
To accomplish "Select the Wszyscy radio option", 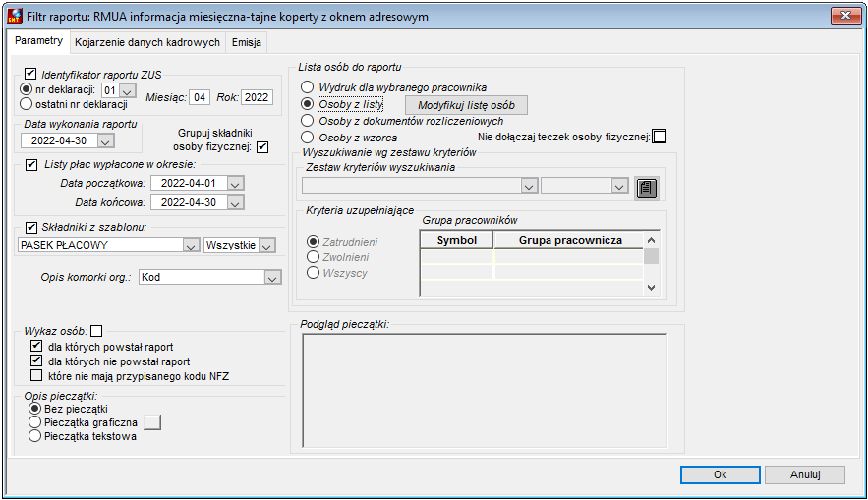I will pos(314,273).
